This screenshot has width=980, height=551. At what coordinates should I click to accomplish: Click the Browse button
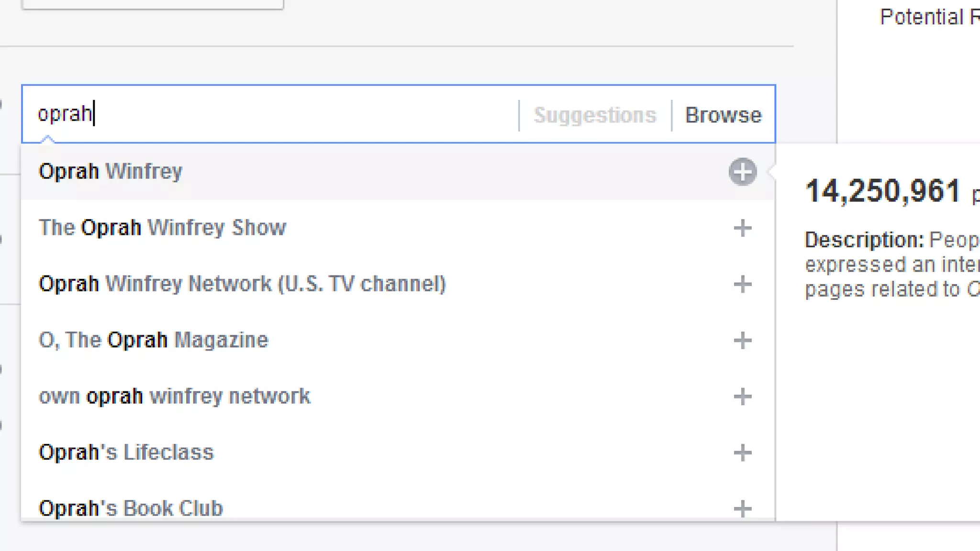pos(723,115)
